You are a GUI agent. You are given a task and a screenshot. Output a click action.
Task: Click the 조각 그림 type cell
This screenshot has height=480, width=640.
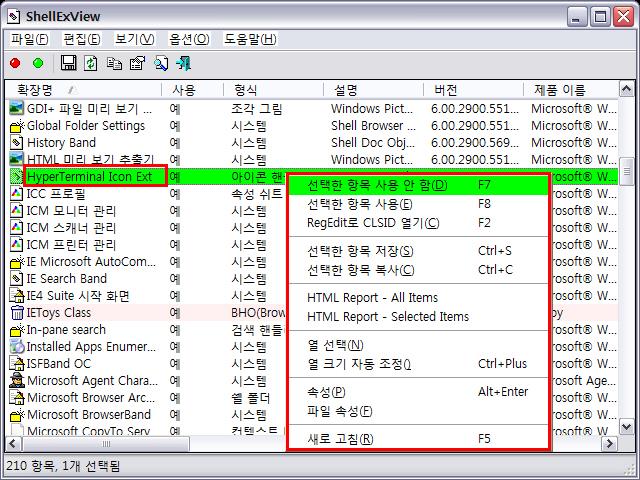tap(257, 109)
